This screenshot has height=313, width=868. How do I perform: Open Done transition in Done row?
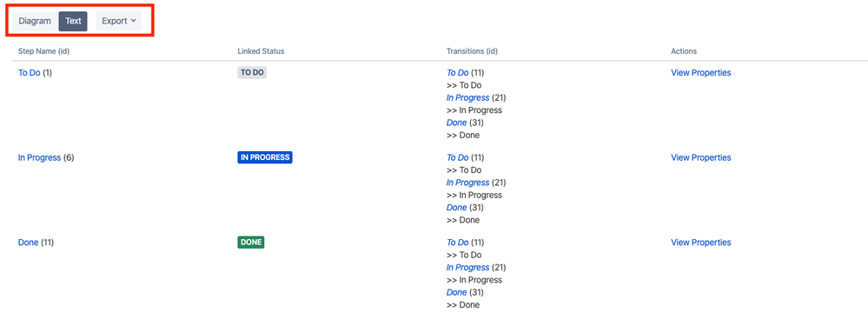tap(457, 292)
